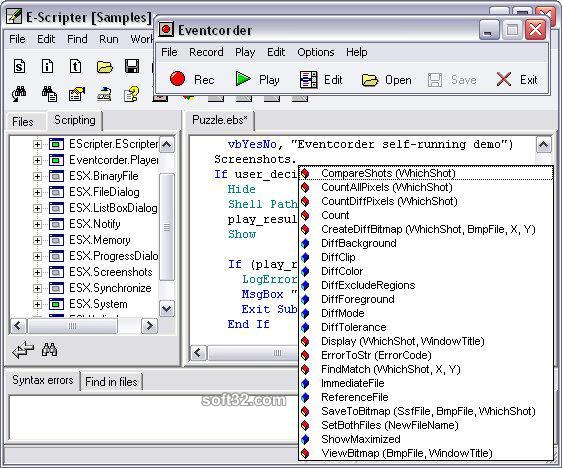Click code editor scroll up arrow
562x468 pixels.
543,145
